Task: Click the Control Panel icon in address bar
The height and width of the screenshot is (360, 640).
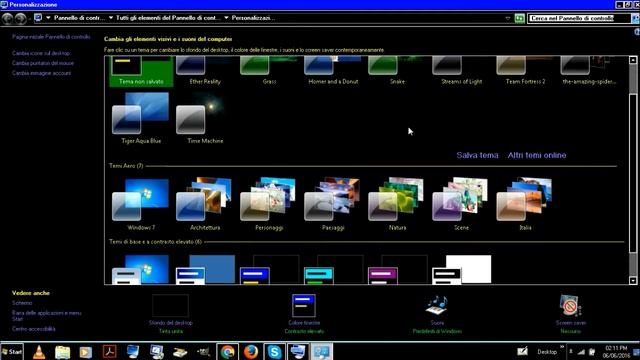Action: pos(38,18)
